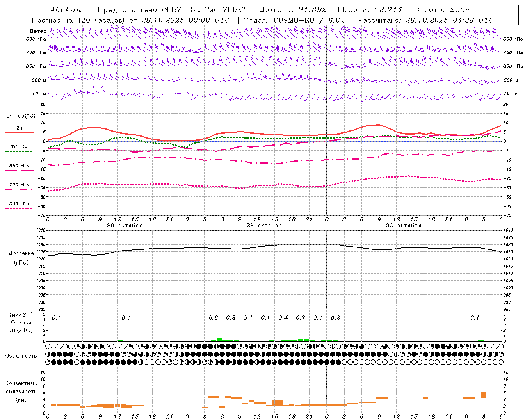Click the tall orange convective bar at far right
The width and height of the screenshot is (525, 420).
click(484, 395)
